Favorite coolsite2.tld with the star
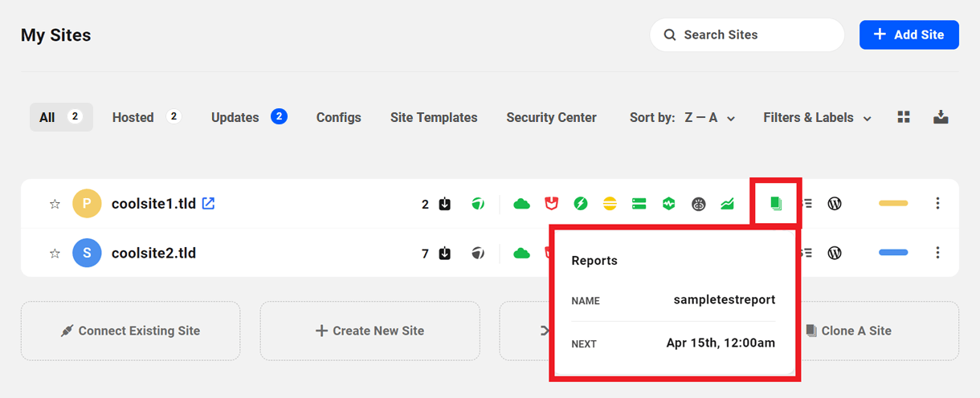Image resolution: width=980 pixels, height=398 pixels. tap(55, 254)
